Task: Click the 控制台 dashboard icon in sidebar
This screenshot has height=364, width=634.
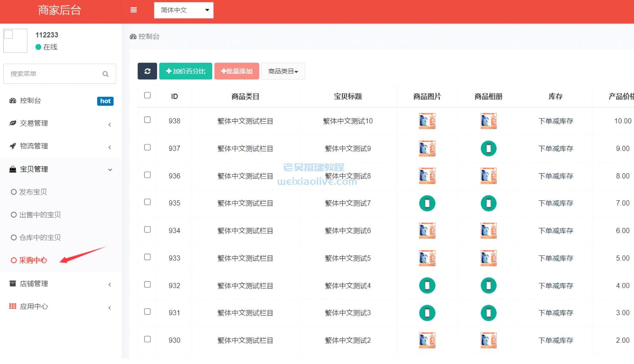Action: coord(13,101)
